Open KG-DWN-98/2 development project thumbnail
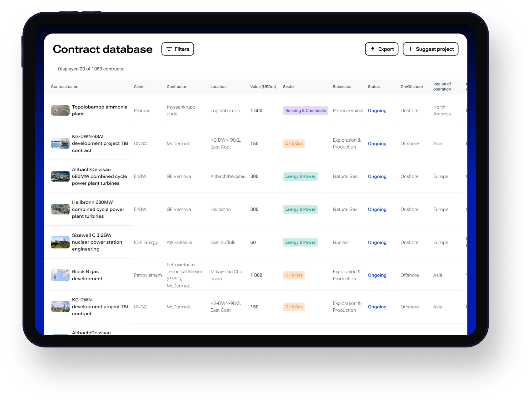Screen dimensions: 532x401 (60, 143)
